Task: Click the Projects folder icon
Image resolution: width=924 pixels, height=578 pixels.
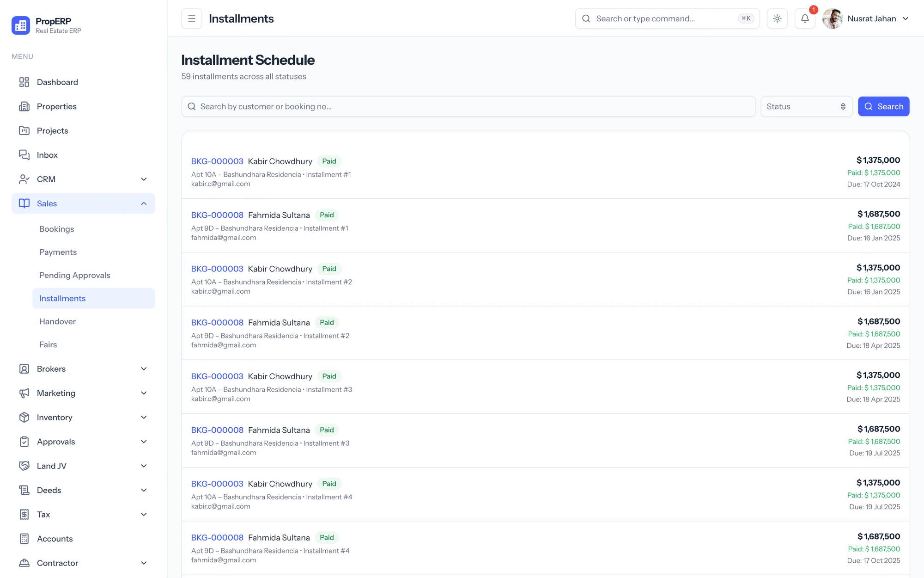Action: click(x=24, y=131)
